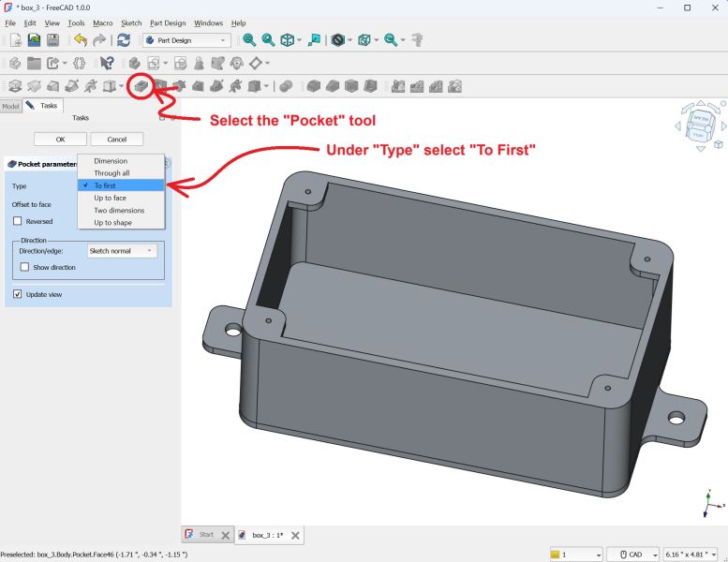Click the Fit all zoom icon

(x=249, y=40)
